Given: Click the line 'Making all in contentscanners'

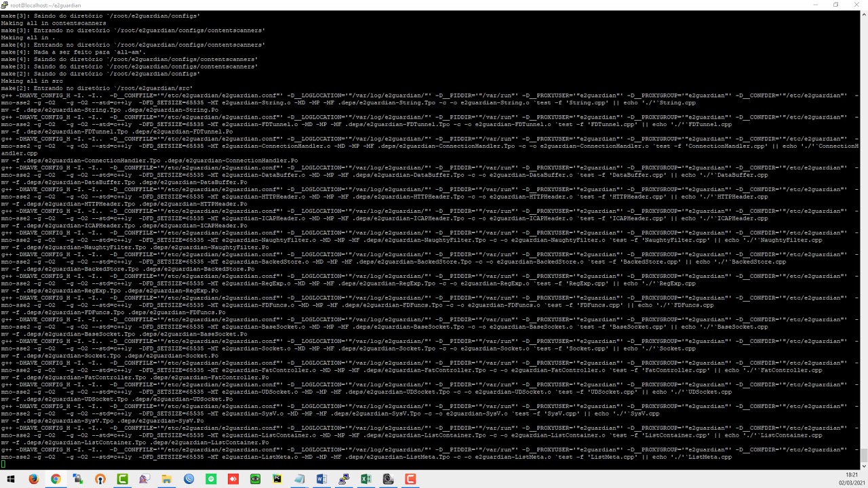Looking at the screenshot, I should pos(54,23).
